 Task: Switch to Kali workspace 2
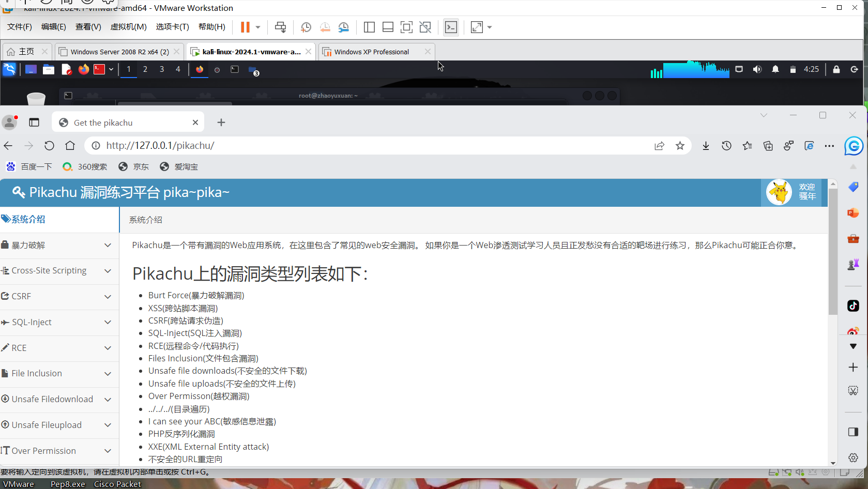(145, 69)
